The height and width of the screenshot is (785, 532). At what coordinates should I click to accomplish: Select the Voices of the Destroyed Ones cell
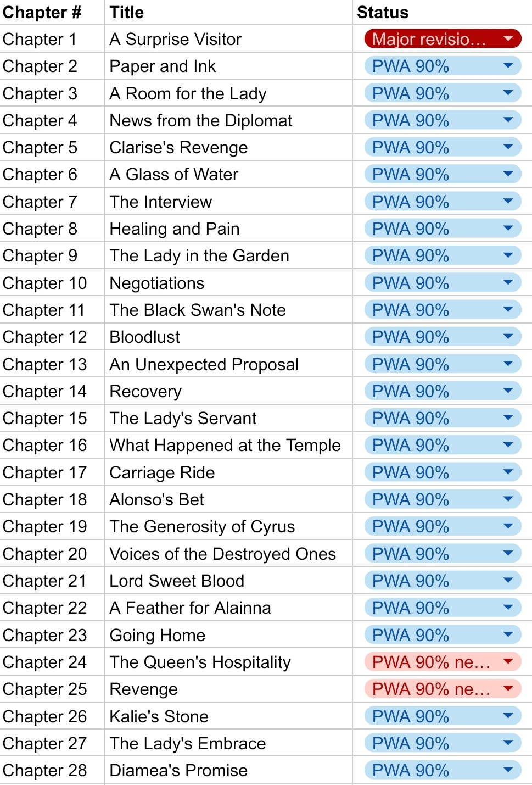click(228, 554)
